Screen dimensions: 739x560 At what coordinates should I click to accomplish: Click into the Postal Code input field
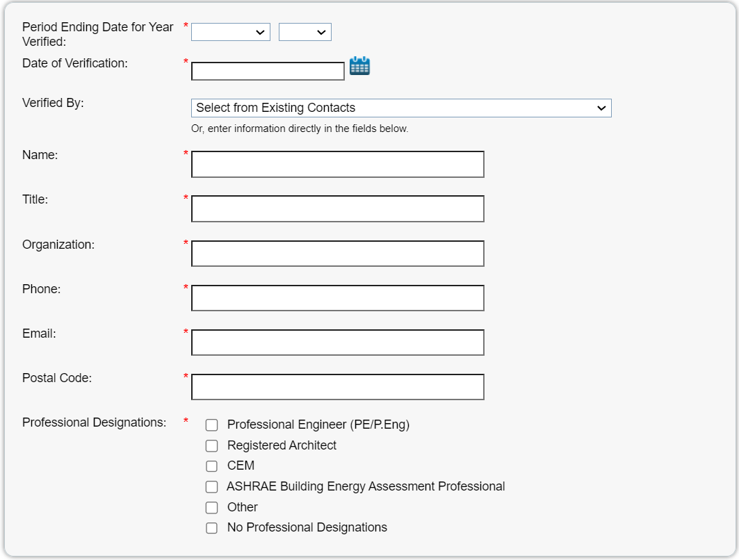click(337, 387)
